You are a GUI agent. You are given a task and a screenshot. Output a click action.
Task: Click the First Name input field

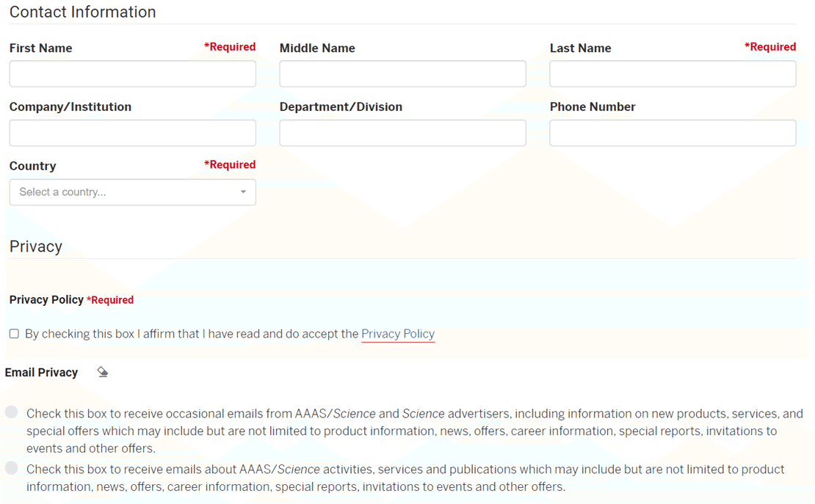point(132,74)
